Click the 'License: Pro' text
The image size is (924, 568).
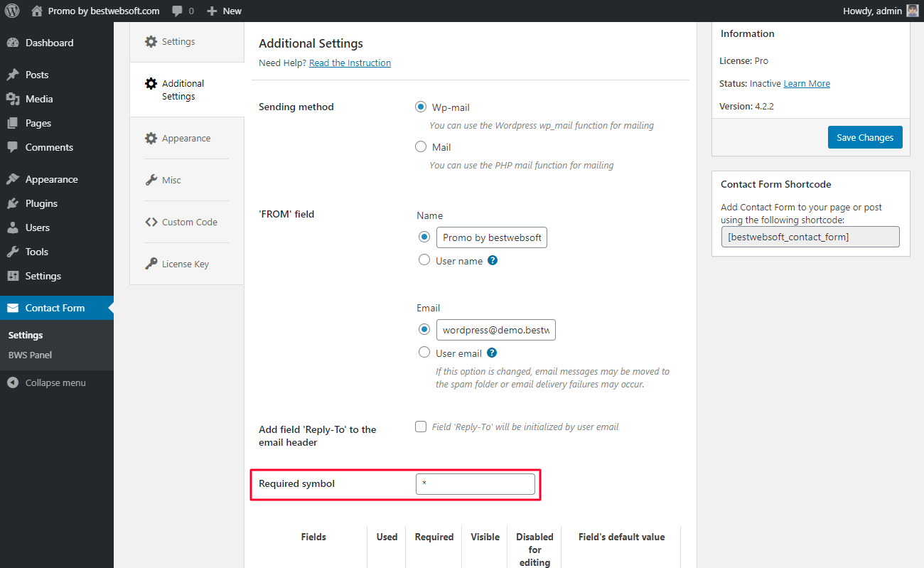coord(743,60)
